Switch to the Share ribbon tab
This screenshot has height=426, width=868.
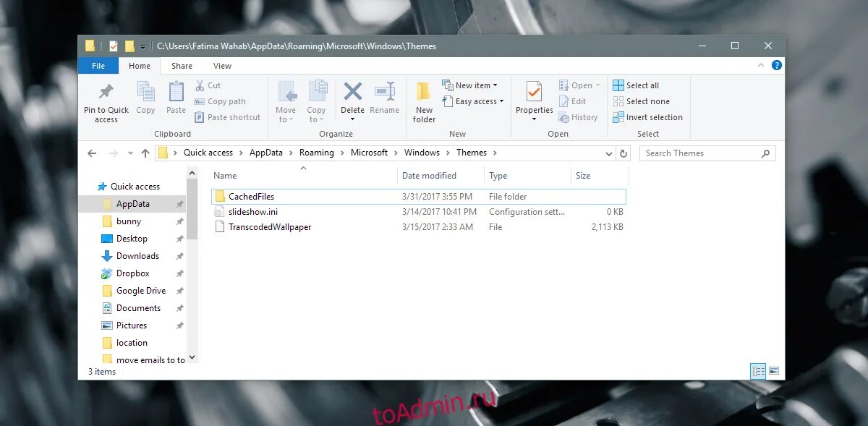[182, 66]
